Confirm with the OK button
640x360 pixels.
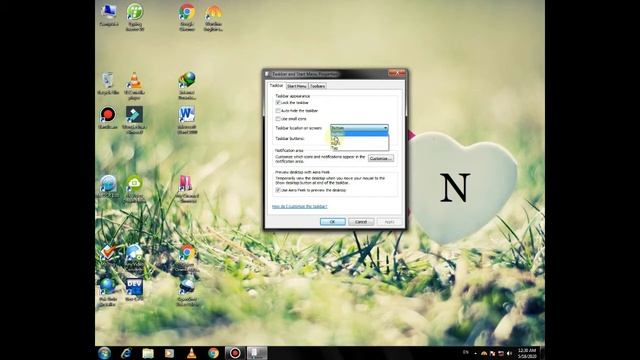coord(333,222)
